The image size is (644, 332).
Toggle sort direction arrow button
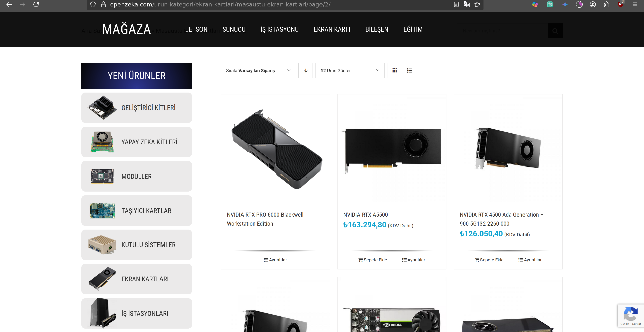pos(306,70)
